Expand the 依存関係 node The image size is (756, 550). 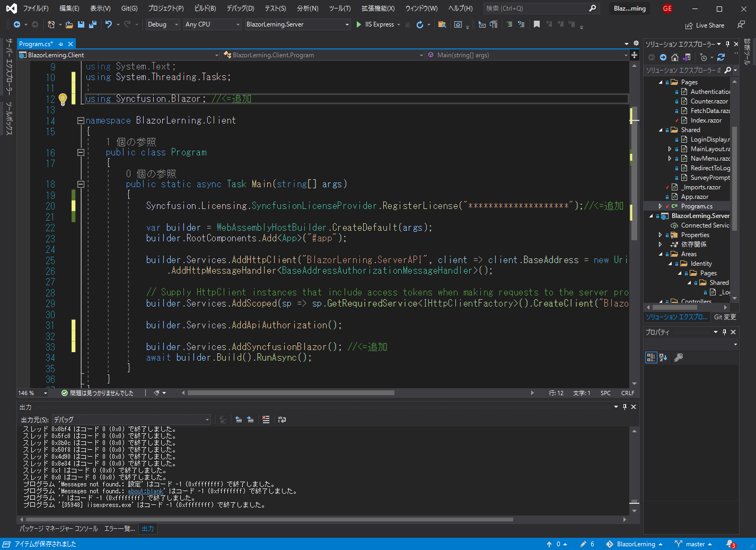click(x=660, y=245)
